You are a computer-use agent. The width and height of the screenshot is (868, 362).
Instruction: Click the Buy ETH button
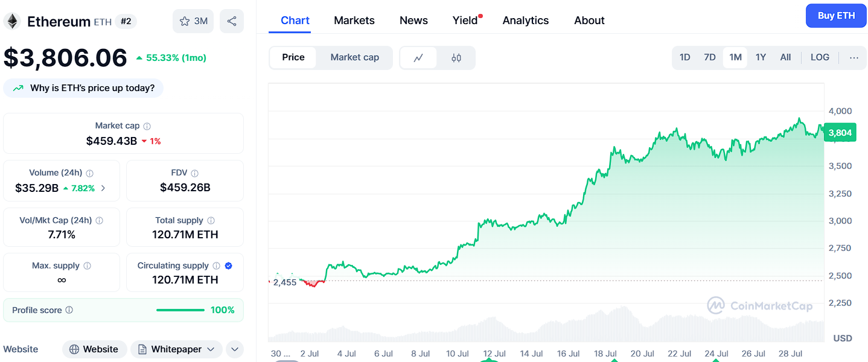point(836,15)
